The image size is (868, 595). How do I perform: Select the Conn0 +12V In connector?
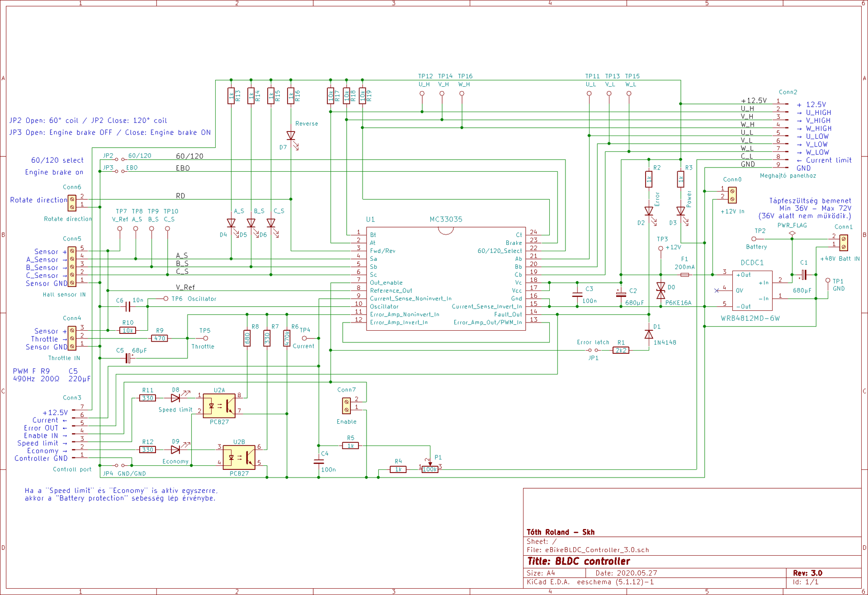(732, 195)
